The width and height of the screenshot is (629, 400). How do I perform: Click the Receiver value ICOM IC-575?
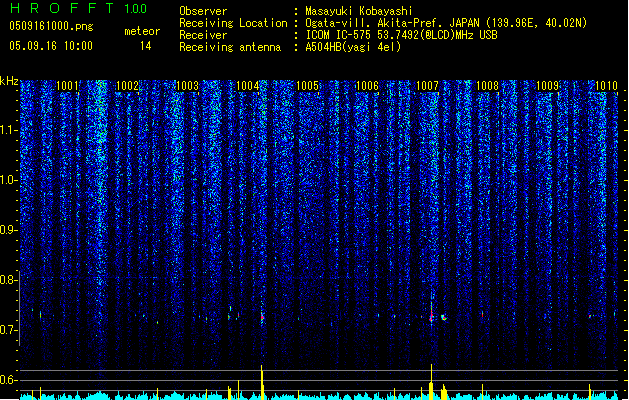click(x=340, y=35)
